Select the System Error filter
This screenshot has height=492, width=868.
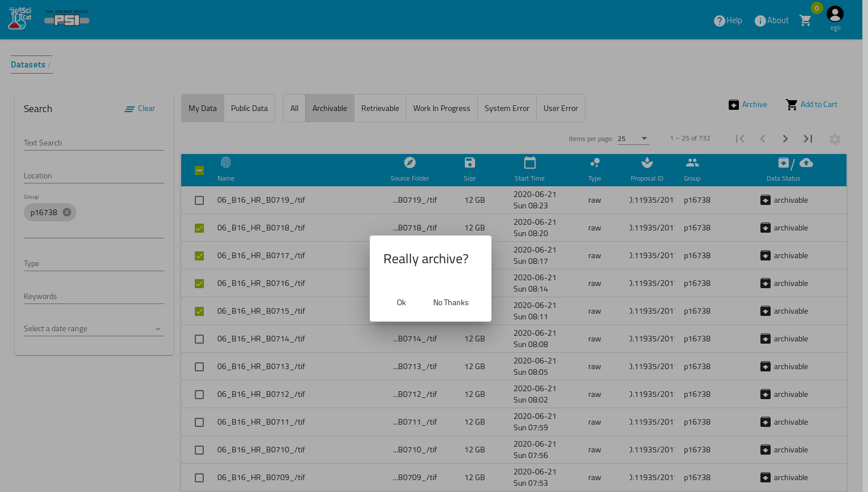(x=507, y=108)
